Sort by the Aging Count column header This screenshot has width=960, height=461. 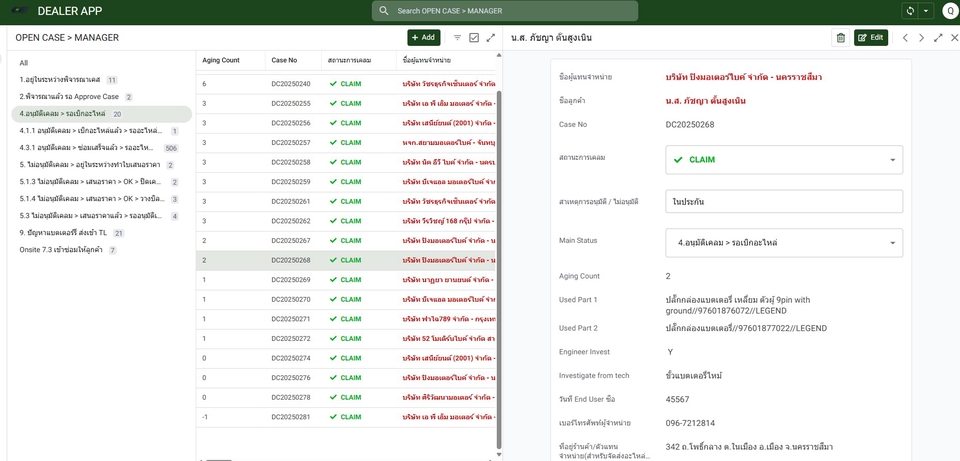221,60
